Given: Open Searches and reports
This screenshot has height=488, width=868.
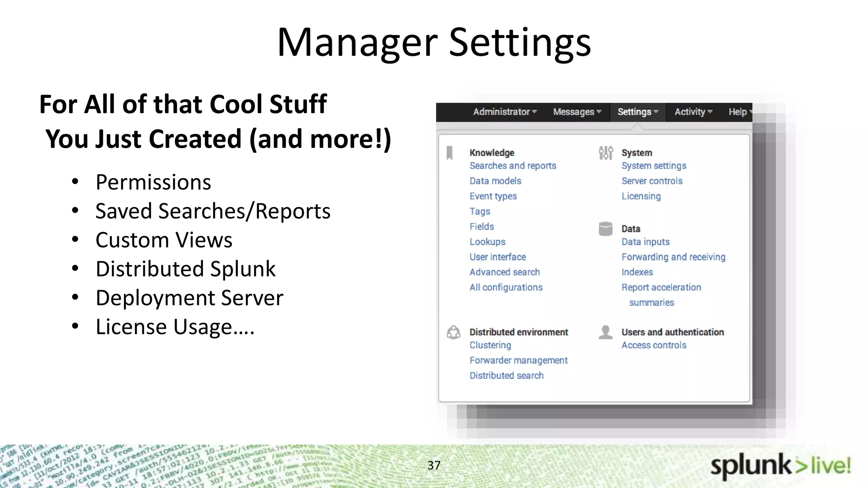Looking at the screenshot, I should (x=513, y=166).
